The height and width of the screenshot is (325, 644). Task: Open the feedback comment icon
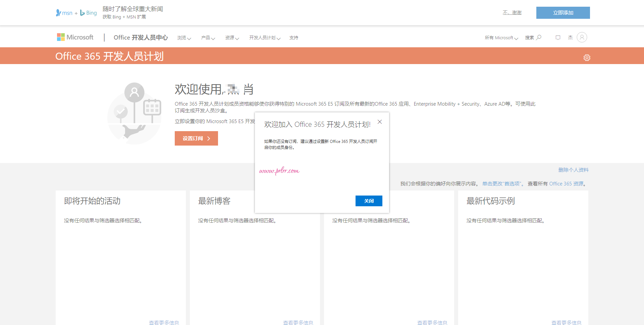click(x=557, y=37)
